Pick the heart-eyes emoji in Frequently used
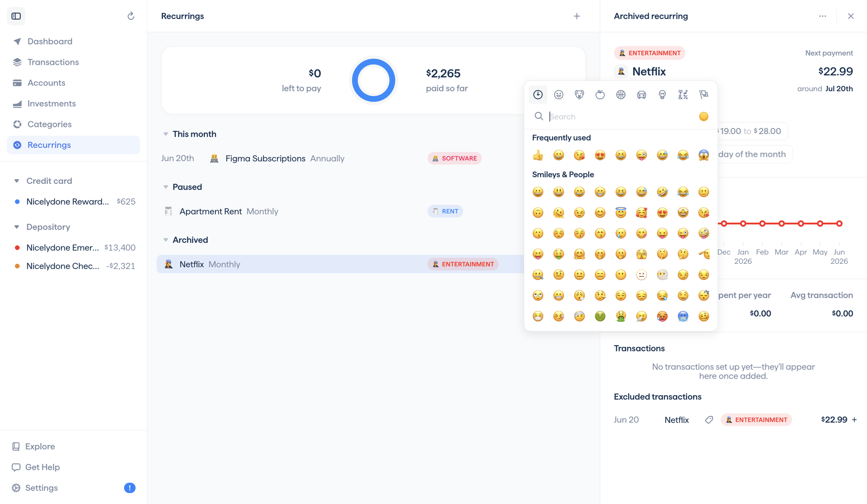This screenshot has width=867, height=504. pyautogui.click(x=600, y=155)
